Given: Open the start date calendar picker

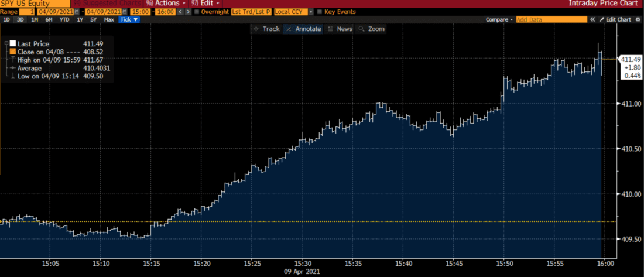Looking at the screenshot, I should pos(76,12).
